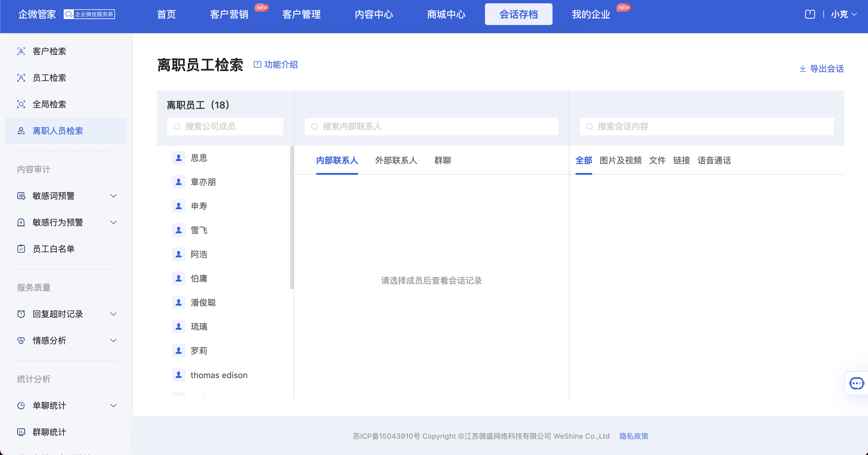This screenshot has width=868, height=455.
Task: Open the help book icon in header
Action: pos(810,14)
